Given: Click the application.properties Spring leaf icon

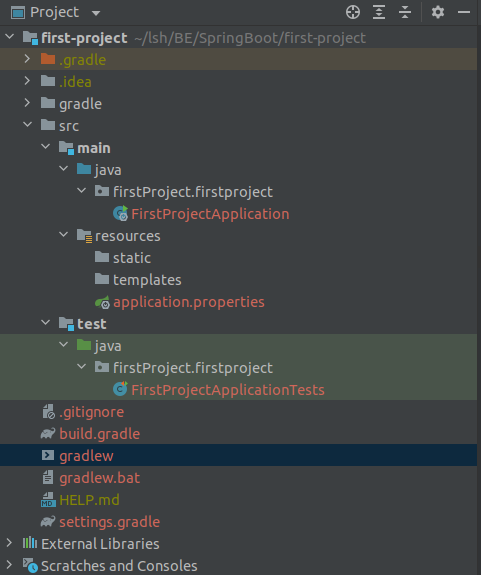Looking at the screenshot, I should coord(102,302).
